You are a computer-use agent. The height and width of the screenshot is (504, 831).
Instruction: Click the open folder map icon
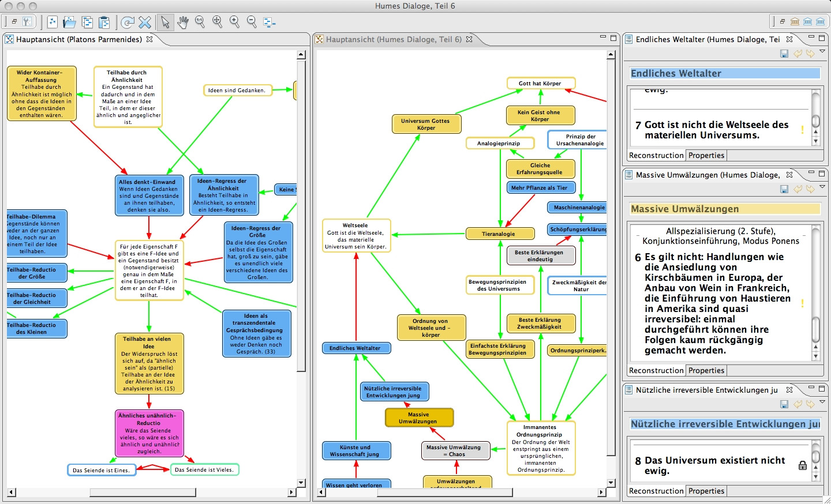pos(69,22)
